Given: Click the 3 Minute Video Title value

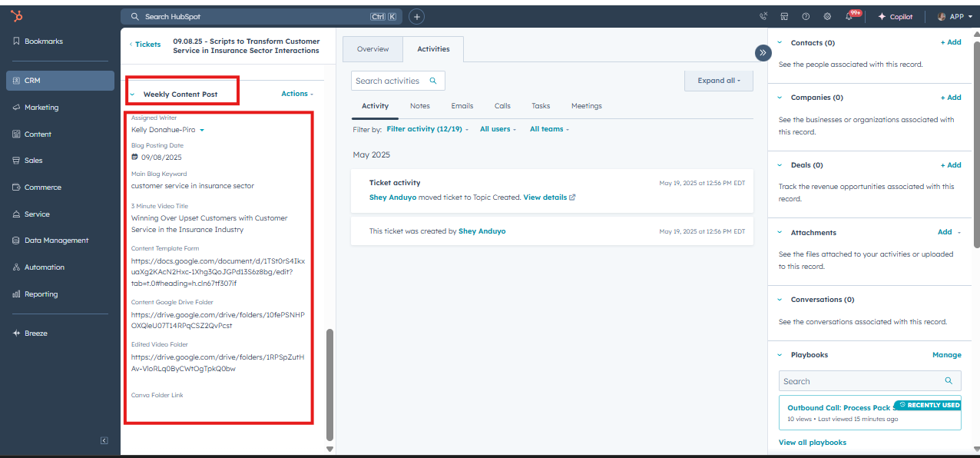Looking at the screenshot, I should (x=210, y=224).
